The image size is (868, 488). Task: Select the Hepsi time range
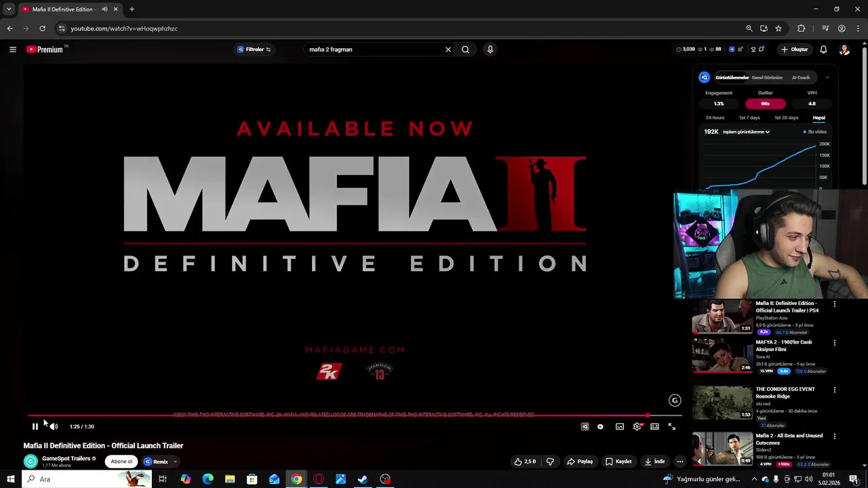pos(818,118)
